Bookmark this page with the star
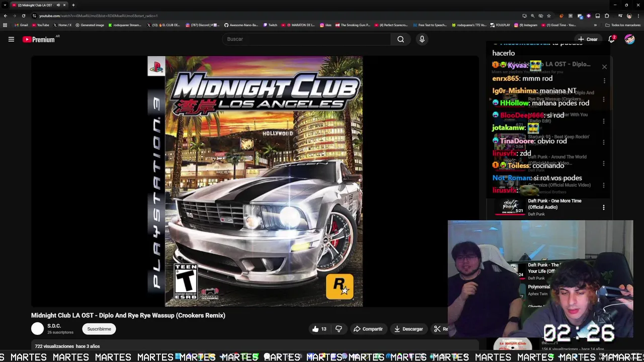Viewport: 644px width, 362px height. click(x=549, y=16)
